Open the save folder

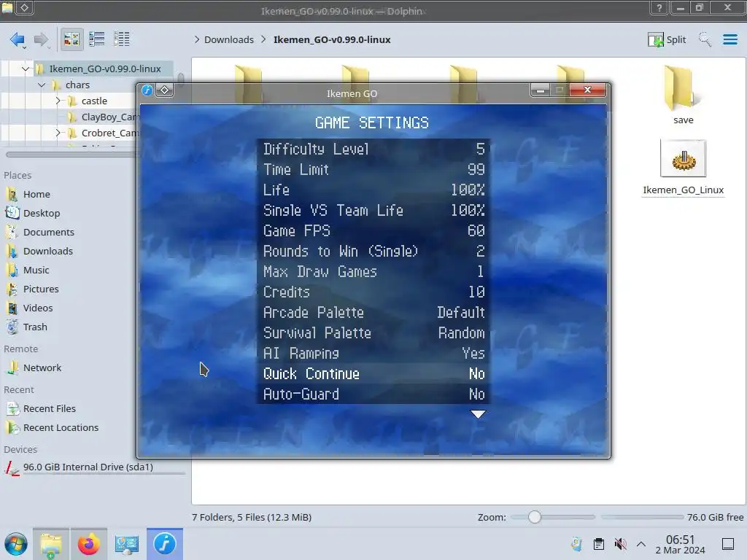pyautogui.click(x=683, y=95)
